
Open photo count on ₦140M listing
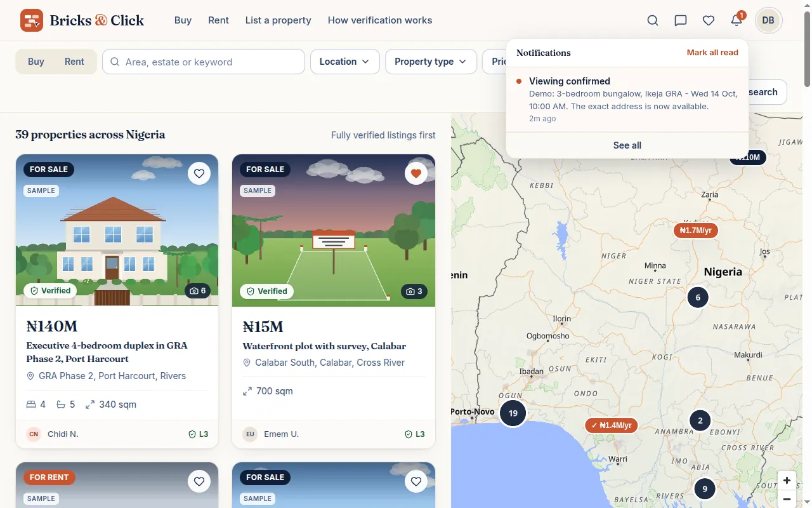195,291
